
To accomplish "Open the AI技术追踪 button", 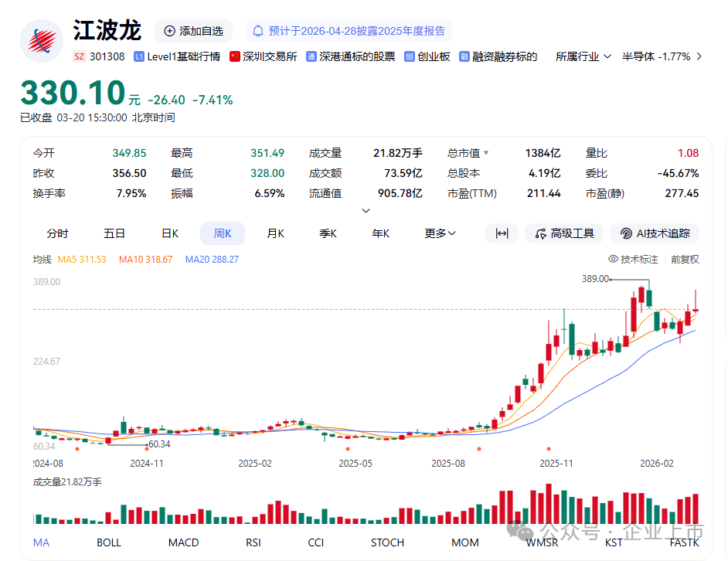I will coord(655,233).
